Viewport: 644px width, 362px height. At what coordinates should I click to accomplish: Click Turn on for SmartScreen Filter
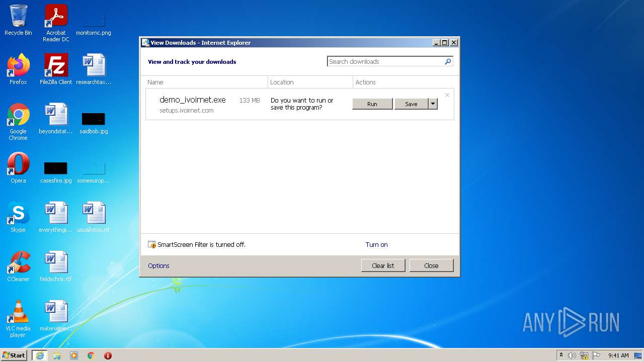click(x=376, y=245)
